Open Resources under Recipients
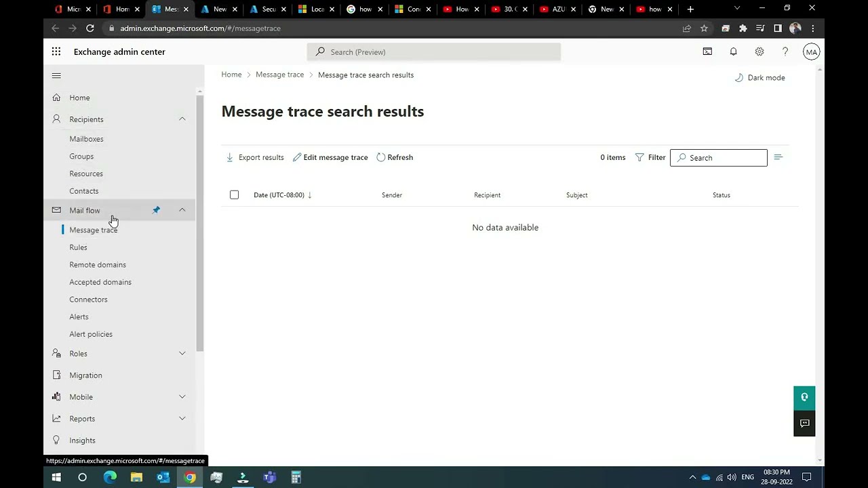The width and height of the screenshot is (868, 488). tap(86, 174)
